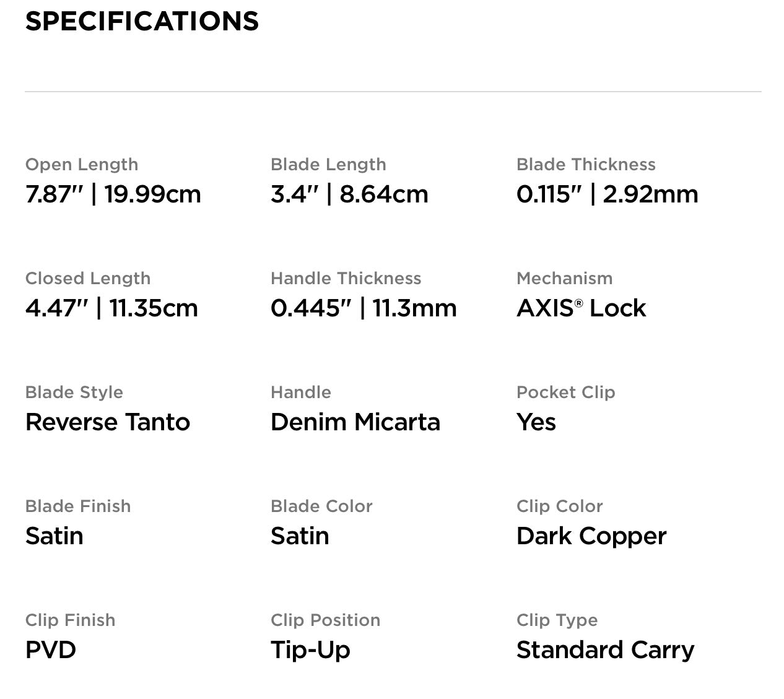Click the Satin value under Blade Color
Image resolution: width=784 pixels, height=699 pixels.
(300, 536)
